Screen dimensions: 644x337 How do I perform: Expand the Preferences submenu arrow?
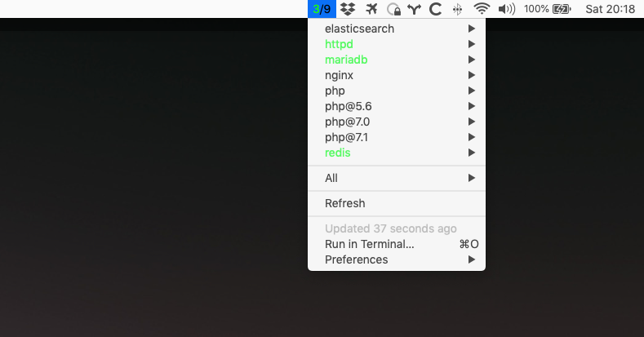click(x=472, y=259)
